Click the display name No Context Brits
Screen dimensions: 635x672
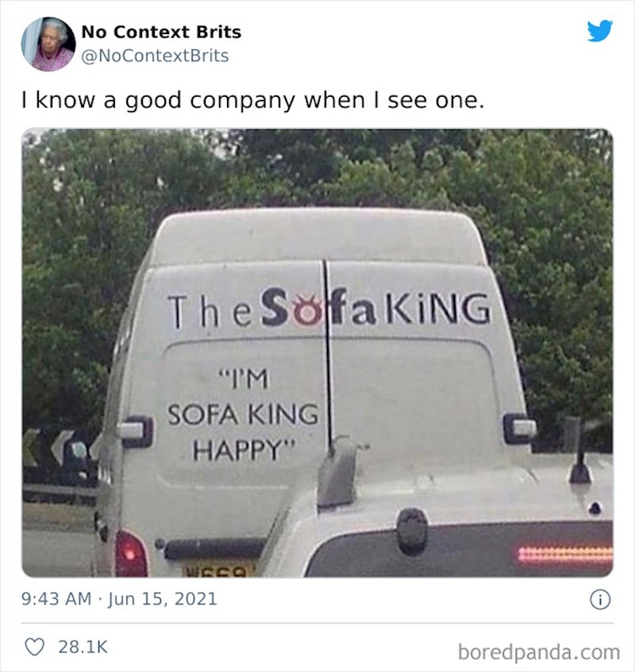161,33
